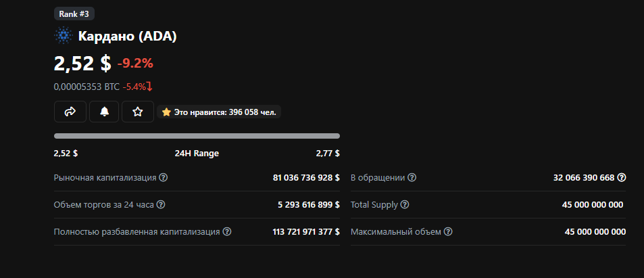The height and width of the screenshot is (278, 644).
Task: Click the -9.2% price change
Action: tap(135, 64)
